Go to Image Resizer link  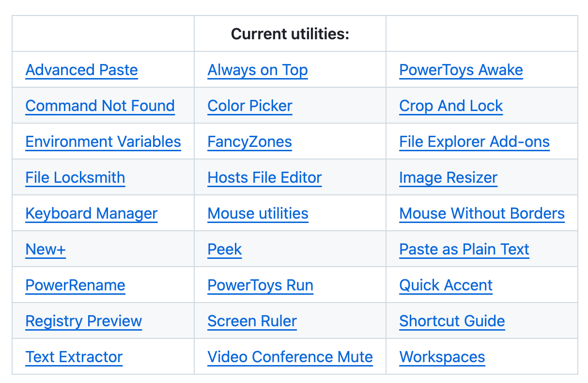pyautogui.click(x=449, y=177)
